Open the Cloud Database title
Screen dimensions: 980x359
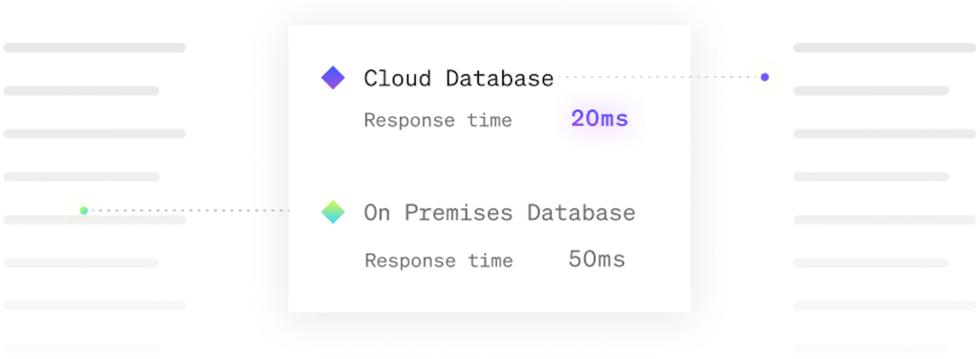point(458,79)
